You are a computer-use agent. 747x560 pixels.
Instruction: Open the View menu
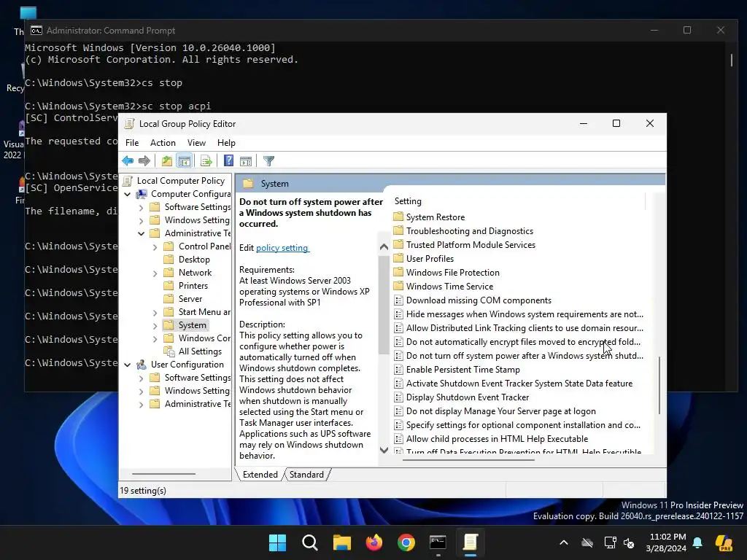pyautogui.click(x=196, y=143)
